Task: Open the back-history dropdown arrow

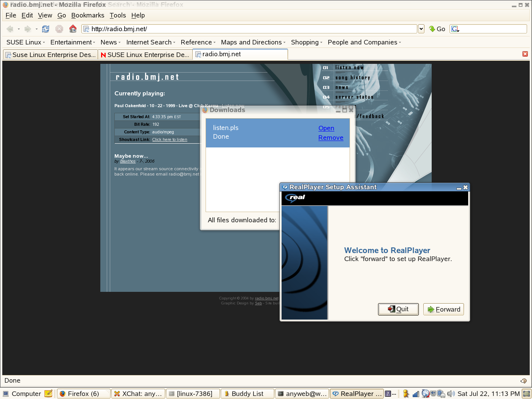Action: [x=19, y=29]
